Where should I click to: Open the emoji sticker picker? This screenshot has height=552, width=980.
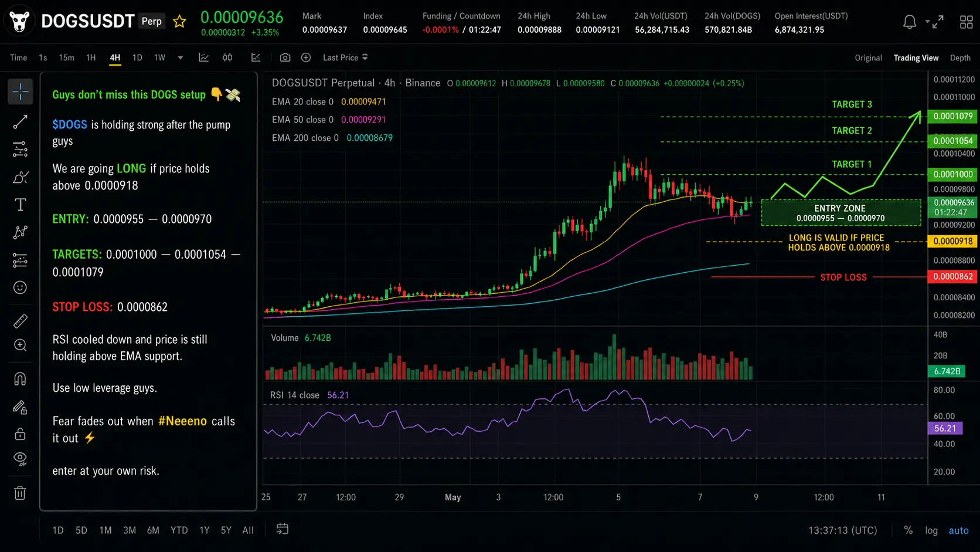coord(20,287)
